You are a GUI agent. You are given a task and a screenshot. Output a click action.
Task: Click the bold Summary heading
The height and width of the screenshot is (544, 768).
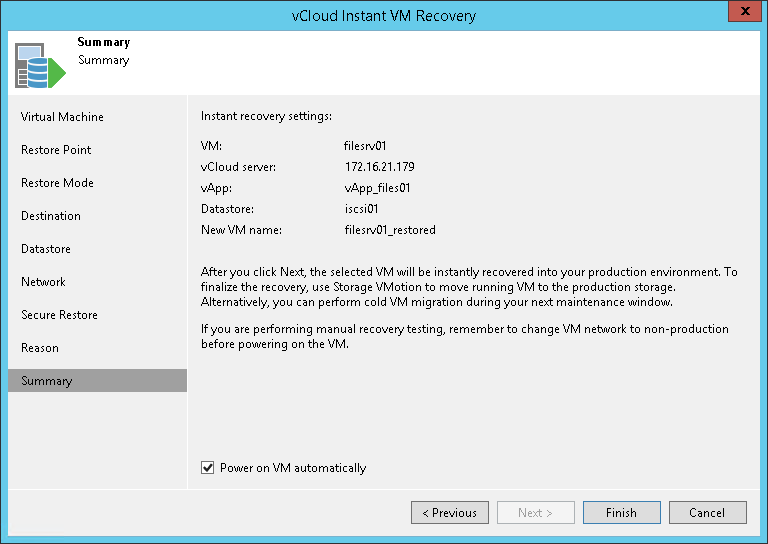coord(104,42)
